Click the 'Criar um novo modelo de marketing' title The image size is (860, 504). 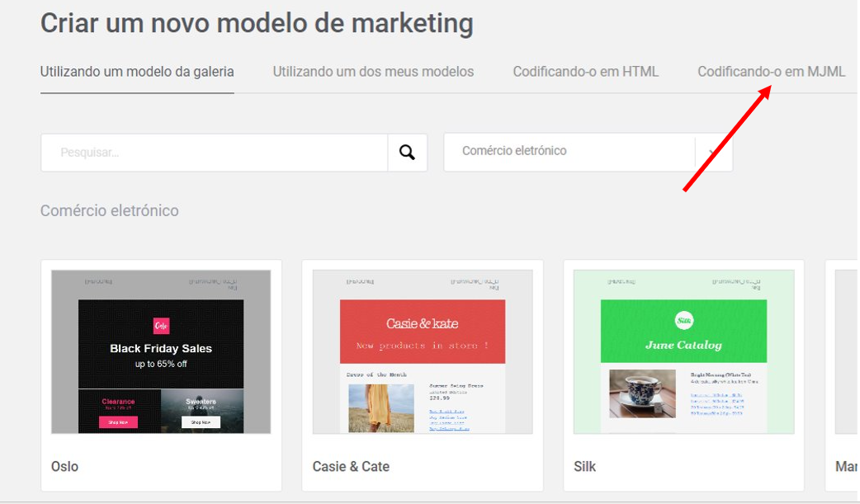click(x=257, y=24)
